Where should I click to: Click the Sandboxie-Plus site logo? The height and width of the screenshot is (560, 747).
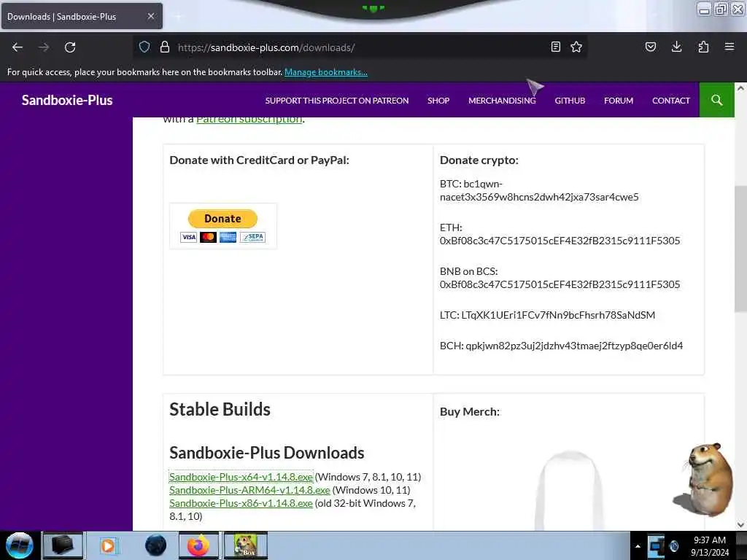[x=67, y=100]
